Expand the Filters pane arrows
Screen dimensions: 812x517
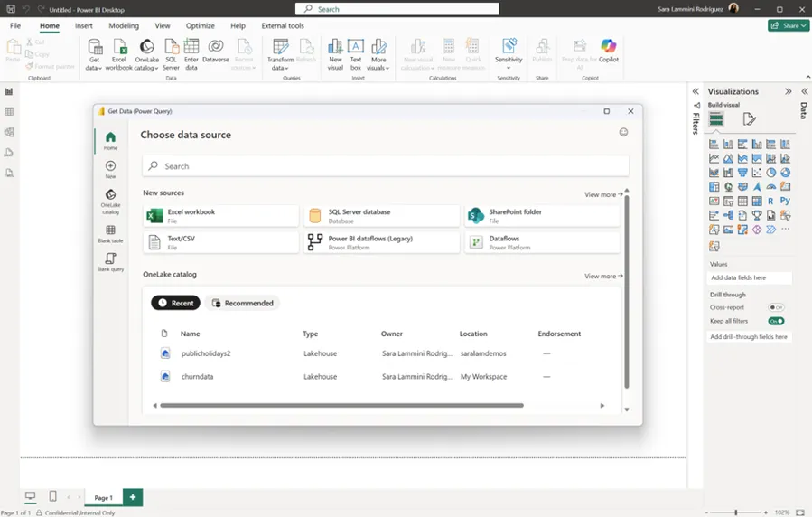coord(695,91)
